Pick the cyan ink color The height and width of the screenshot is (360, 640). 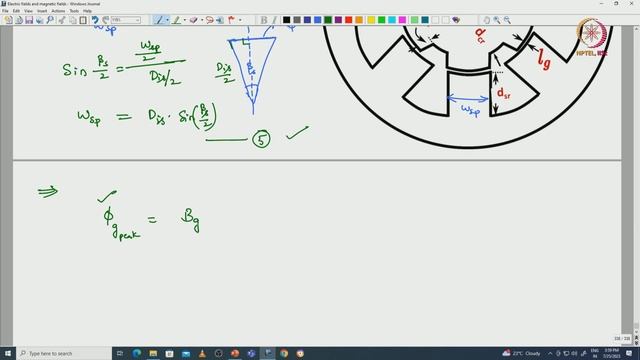click(392, 20)
